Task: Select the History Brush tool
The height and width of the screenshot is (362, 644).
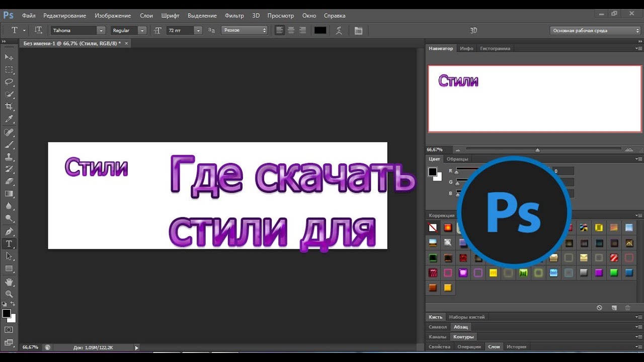Action: tap(9, 169)
